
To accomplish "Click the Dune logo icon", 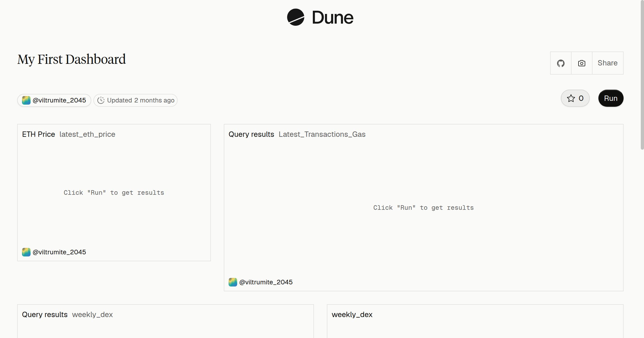I will tap(295, 17).
